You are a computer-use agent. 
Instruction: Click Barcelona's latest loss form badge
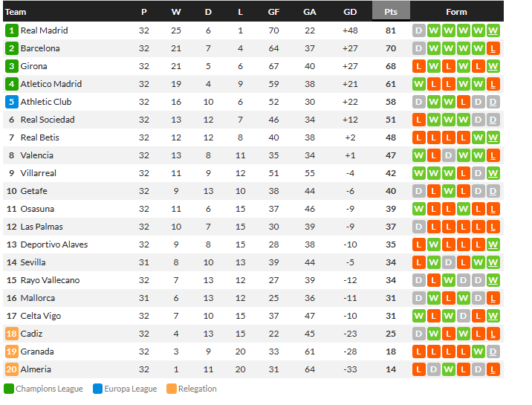tap(493, 48)
